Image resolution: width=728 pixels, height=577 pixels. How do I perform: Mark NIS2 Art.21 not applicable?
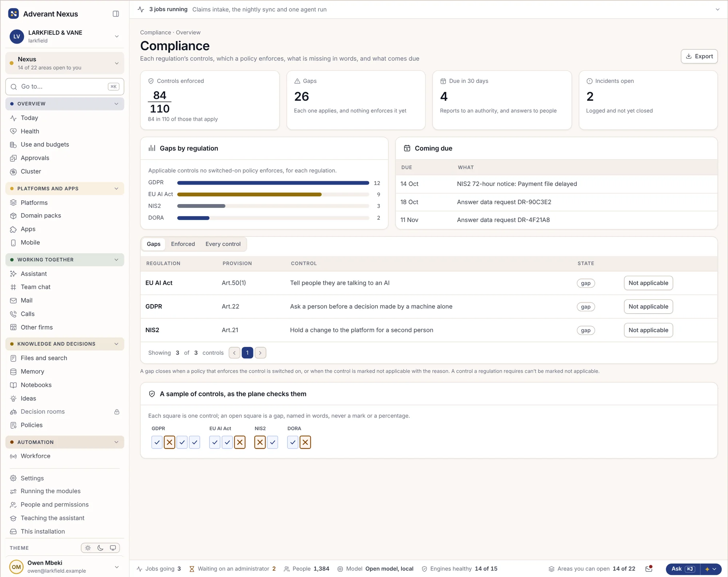pos(648,330)
